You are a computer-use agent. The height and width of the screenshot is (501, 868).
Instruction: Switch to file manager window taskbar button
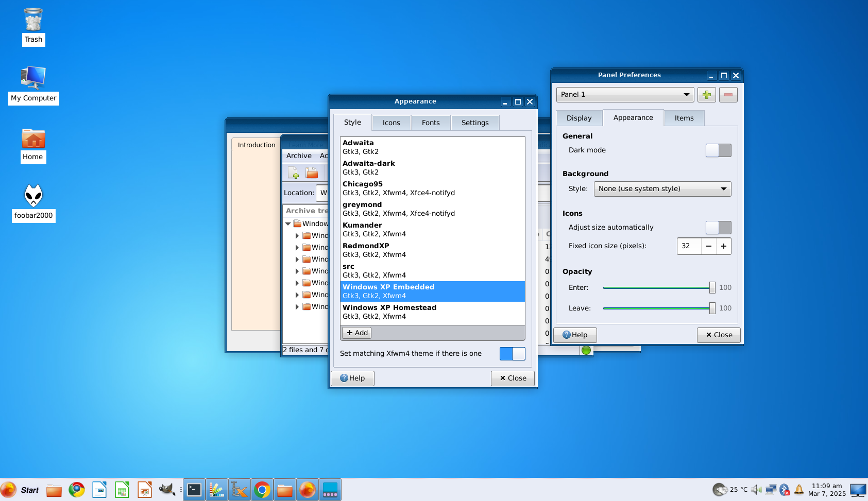click(x=285, y=490)
